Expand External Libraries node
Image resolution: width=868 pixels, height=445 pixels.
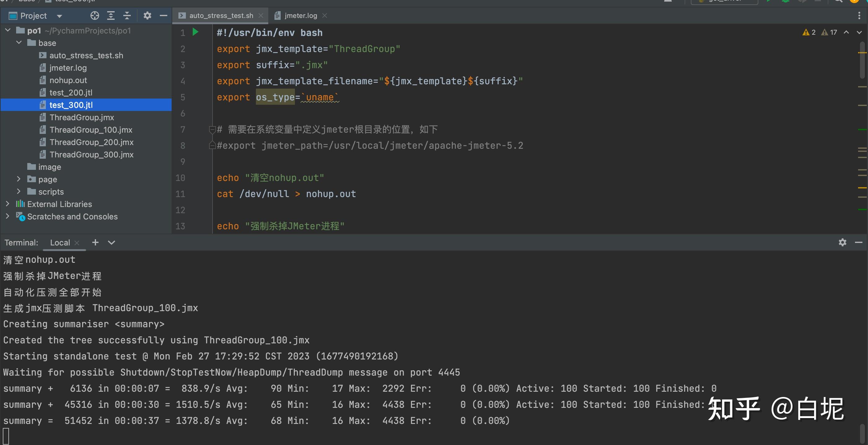click(x=8, y=204)
